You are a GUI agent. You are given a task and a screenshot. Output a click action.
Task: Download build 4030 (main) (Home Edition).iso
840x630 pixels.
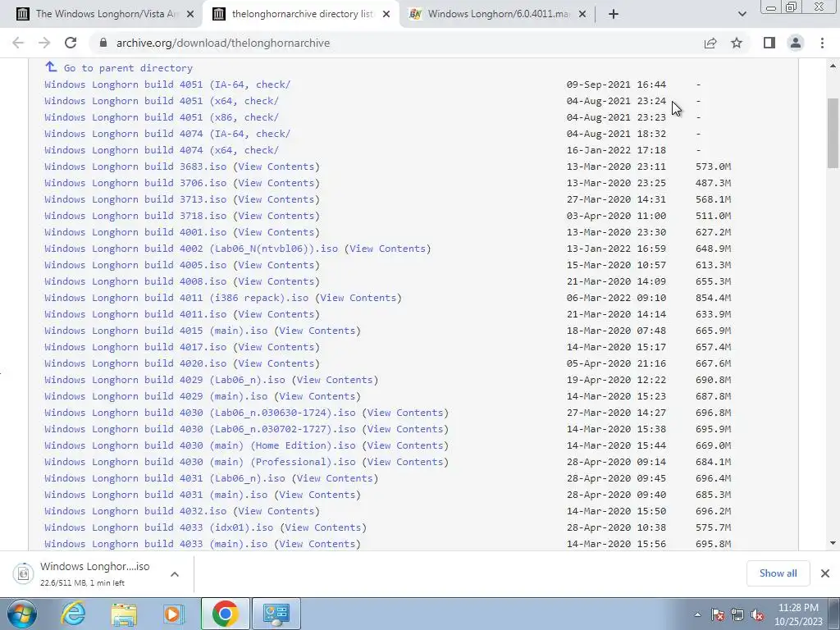click(x=200, y=445)
